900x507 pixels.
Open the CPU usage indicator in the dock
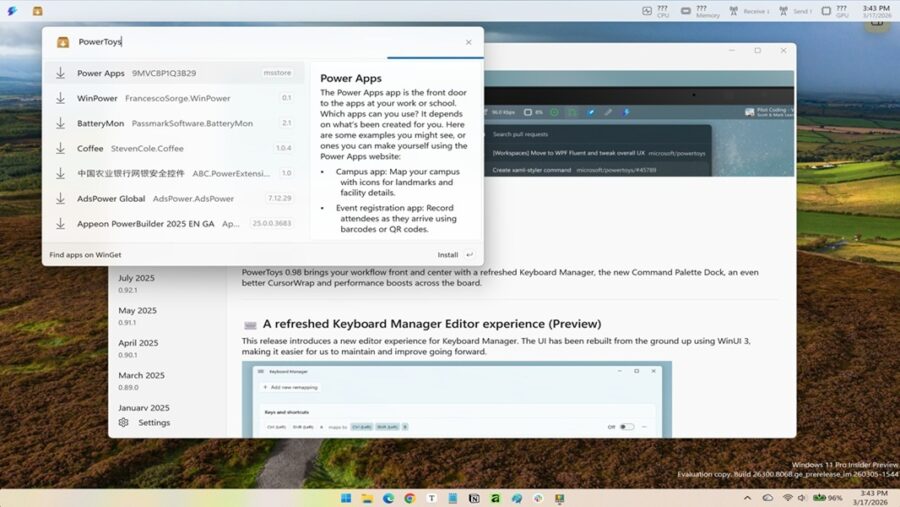pos(655,11)
